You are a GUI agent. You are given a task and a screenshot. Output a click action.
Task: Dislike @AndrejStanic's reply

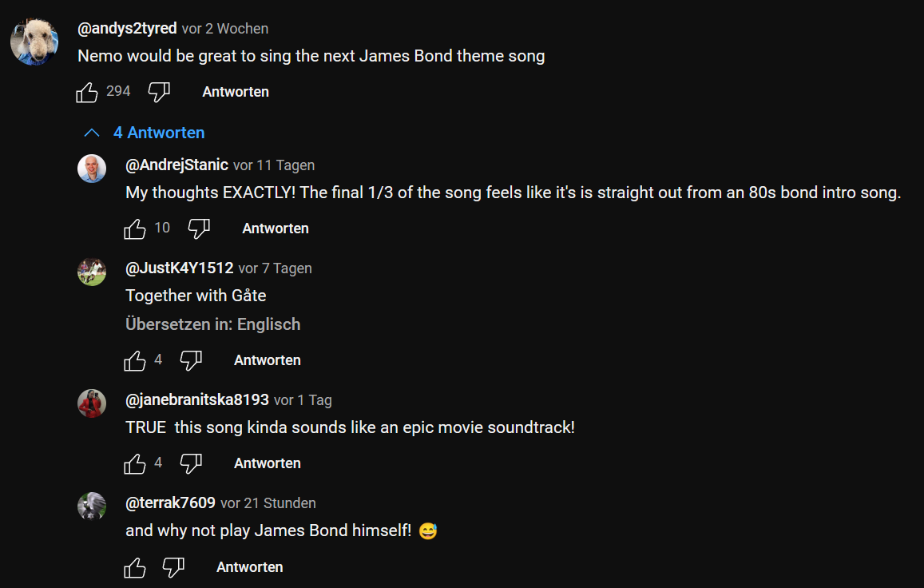[x=199, y=229]
